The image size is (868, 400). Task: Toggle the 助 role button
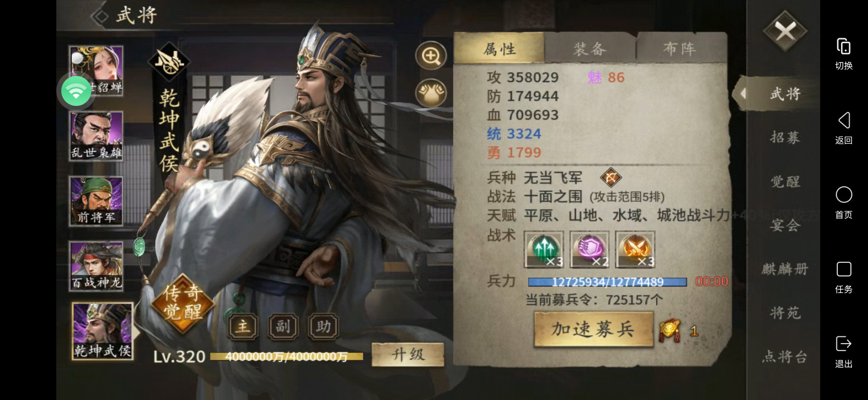tap(323, 326)
